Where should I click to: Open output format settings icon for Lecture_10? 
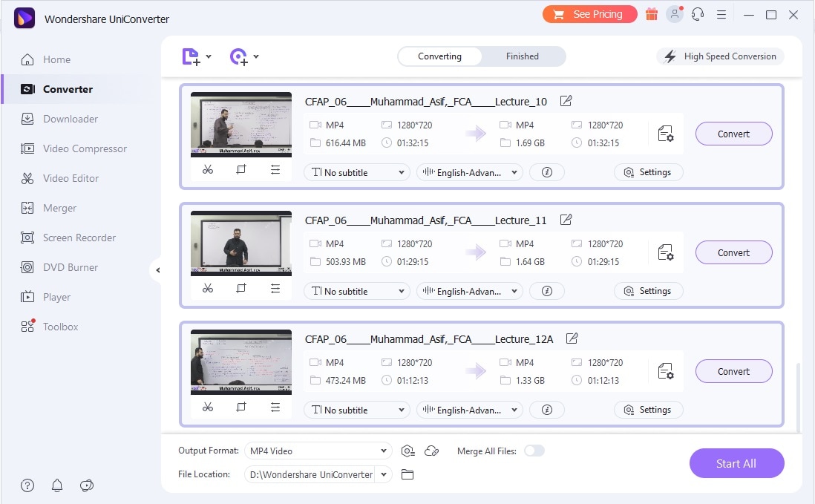coord(666,134)
